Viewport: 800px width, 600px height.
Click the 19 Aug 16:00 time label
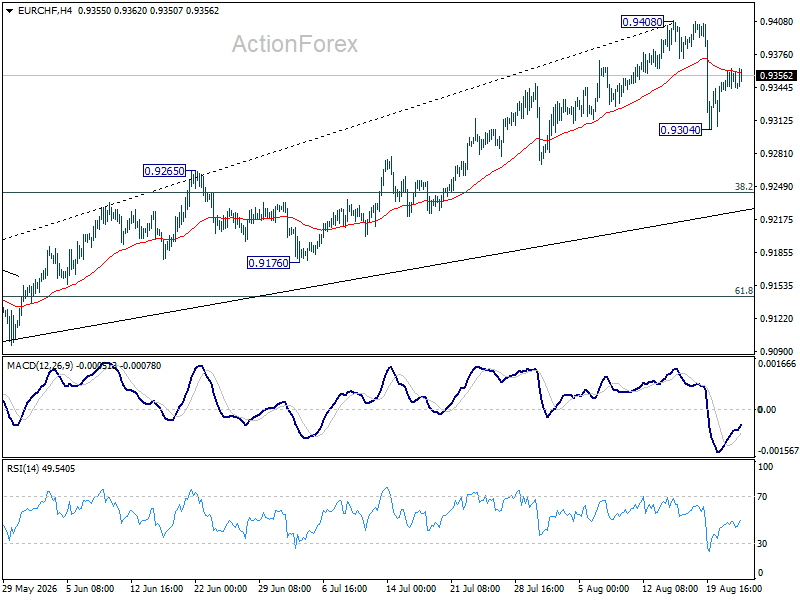(734, 589)
